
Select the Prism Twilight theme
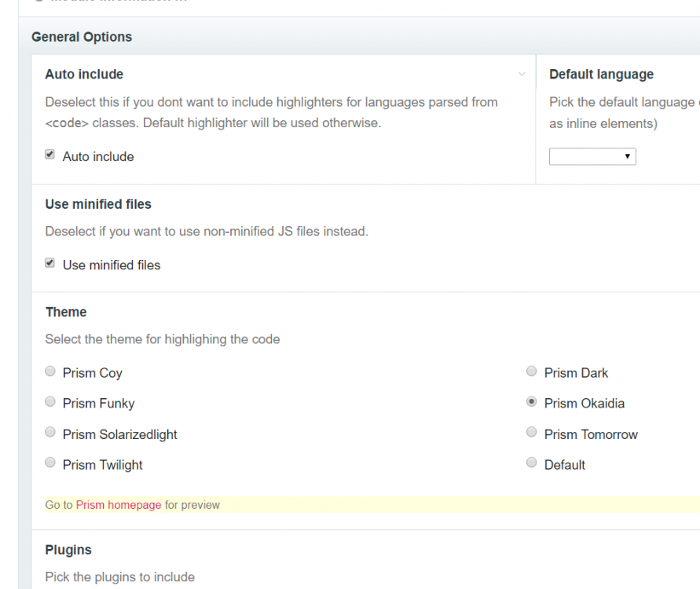pos(50,463)
